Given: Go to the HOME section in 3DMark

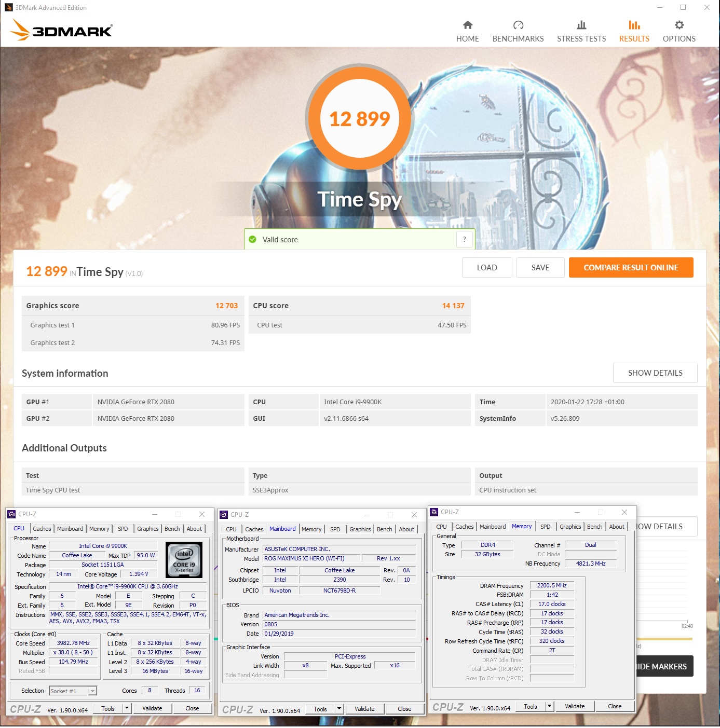Looking at the screenshot, I should point(467,32).
